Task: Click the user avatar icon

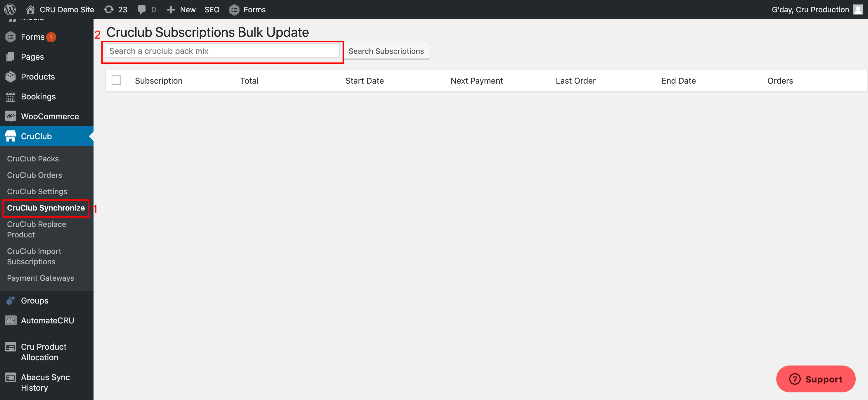Action: [x=857, y=9]
